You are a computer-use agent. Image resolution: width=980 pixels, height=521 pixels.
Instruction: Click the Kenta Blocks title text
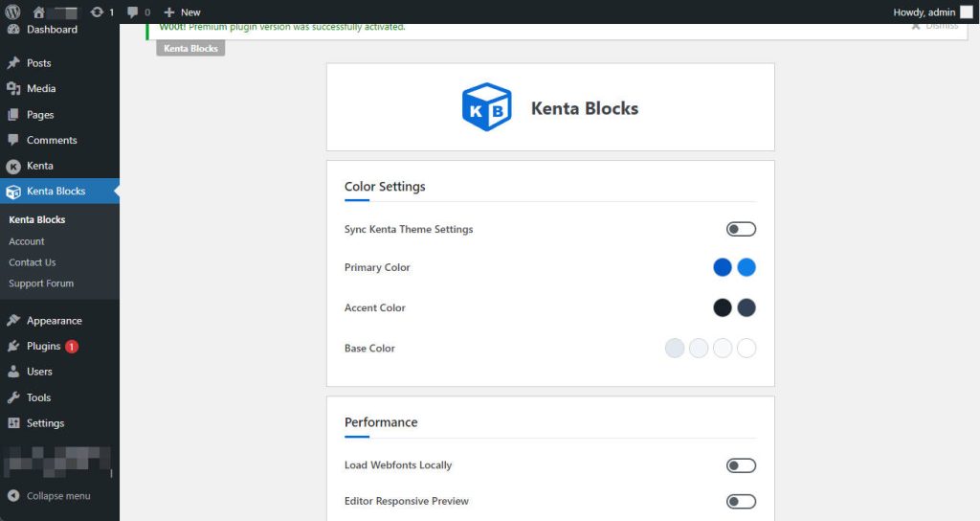tap(585, 108)
